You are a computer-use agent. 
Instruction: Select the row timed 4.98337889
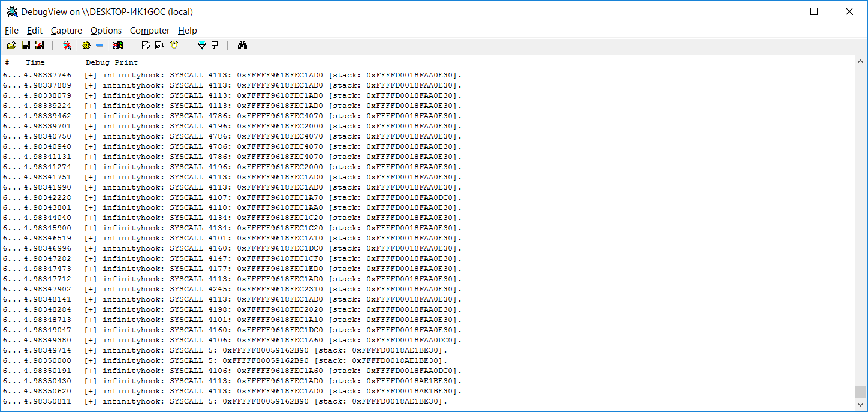click(428, 85)
